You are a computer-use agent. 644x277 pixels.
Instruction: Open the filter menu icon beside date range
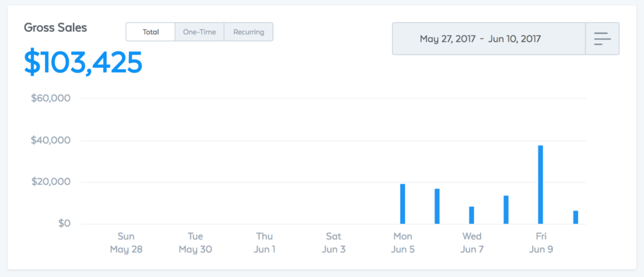[602, 38]
